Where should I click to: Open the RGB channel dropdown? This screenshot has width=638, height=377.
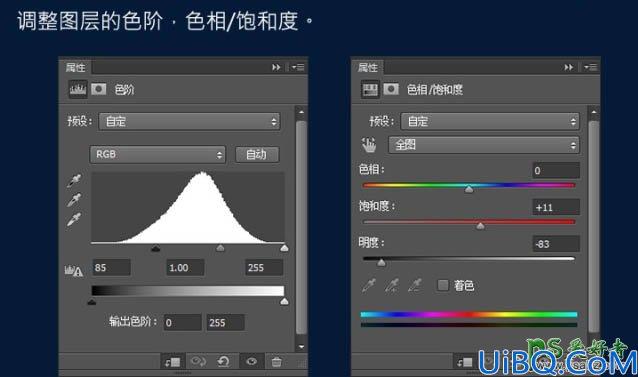157,155
